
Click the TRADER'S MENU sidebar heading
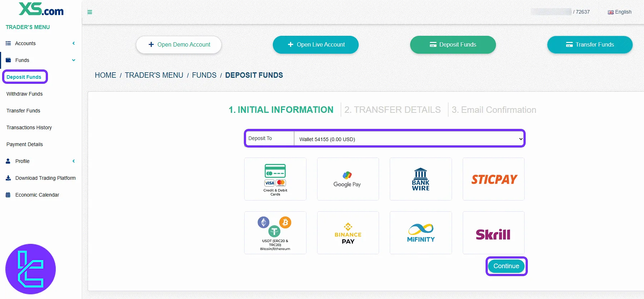pos(28,27)
